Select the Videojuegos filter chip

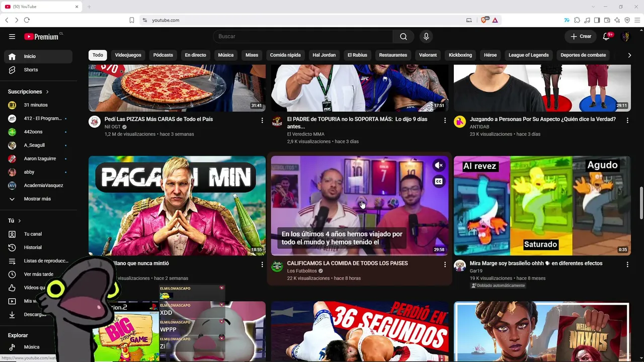tap(128, 55)
